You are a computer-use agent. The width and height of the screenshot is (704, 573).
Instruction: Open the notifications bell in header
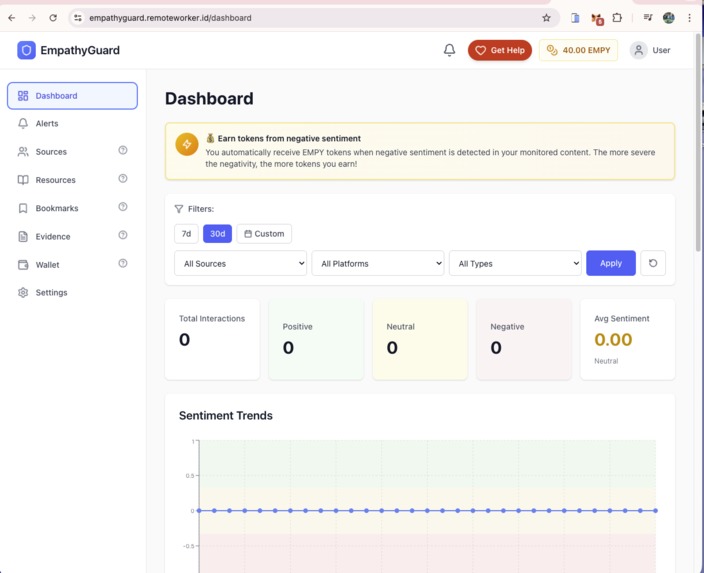pyautogui.click(x=449, y=50)
